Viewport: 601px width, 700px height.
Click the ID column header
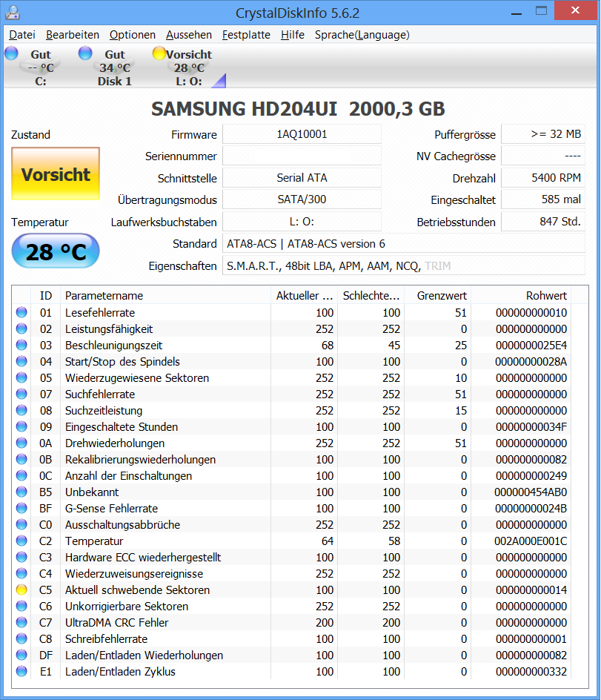click(45, 296)
